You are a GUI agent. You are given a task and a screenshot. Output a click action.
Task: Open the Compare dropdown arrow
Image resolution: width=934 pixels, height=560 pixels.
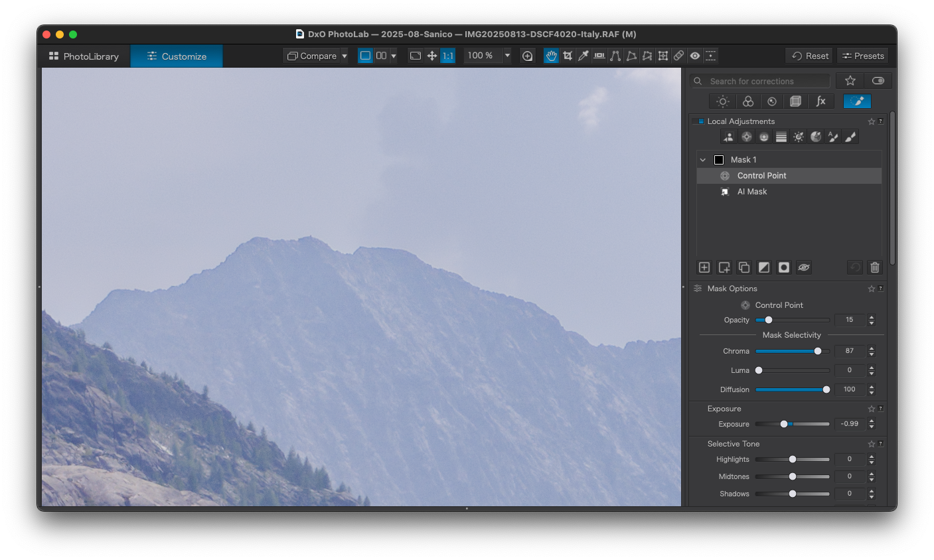click(x=345, y=56)
